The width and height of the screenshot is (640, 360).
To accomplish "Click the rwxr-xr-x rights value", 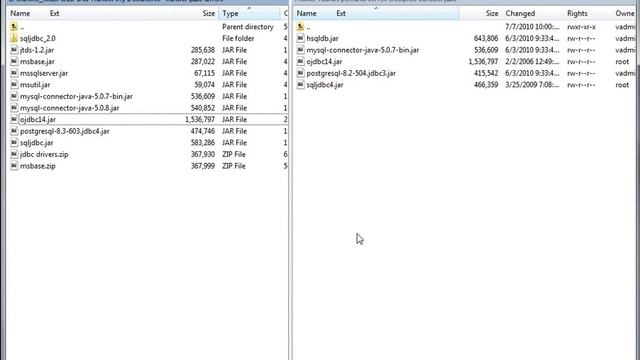I will [x=581, y=27].
